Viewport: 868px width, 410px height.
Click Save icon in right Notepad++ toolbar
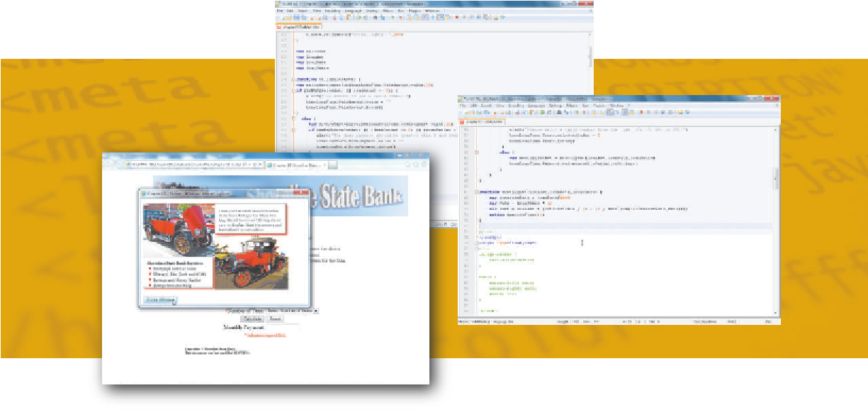click(479, 112)
